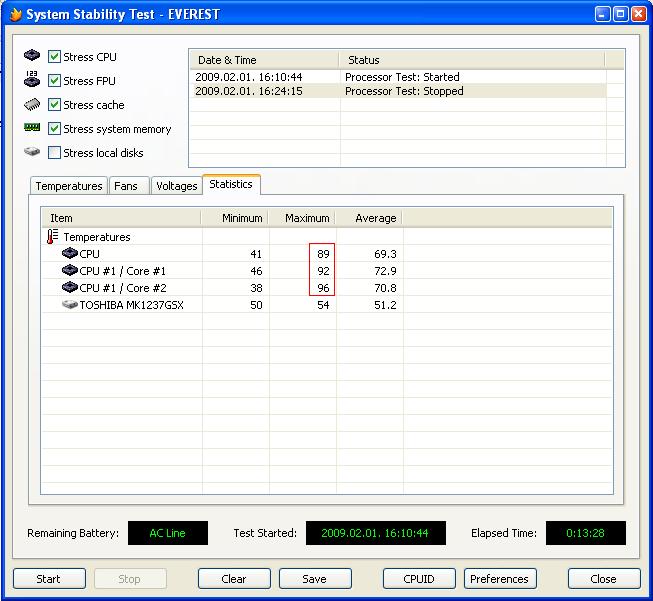Click the Core #1 average value 72.9
Screen dimensions: 653x601
coord(385,271)
